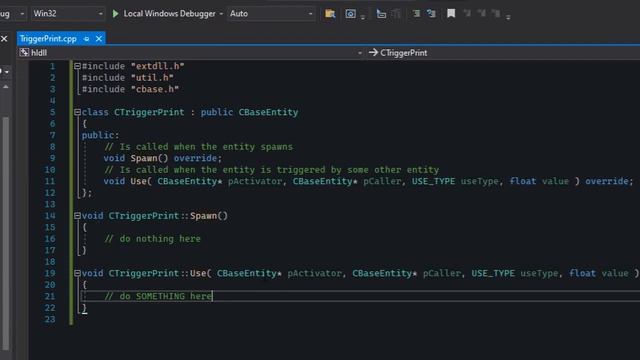
Task: Click pActivator parameter on line 11
Action: 255,181
